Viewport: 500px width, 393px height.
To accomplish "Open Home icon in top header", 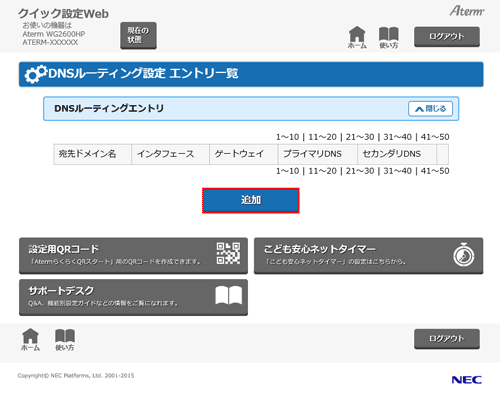I will 357,37.
